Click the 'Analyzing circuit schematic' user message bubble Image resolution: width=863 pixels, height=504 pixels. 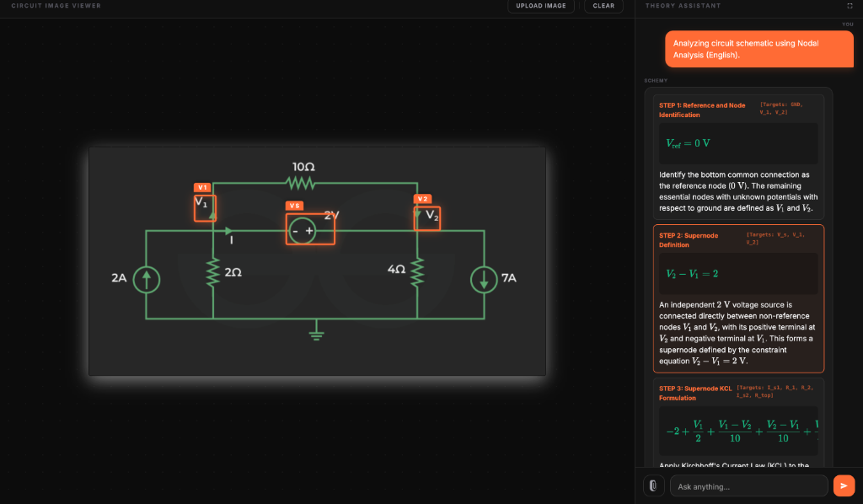click(x=759, y=49)
